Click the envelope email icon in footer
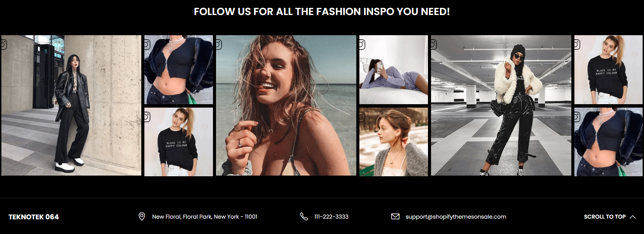The width and height of the screenshot is (644, 234). point(395,217)
